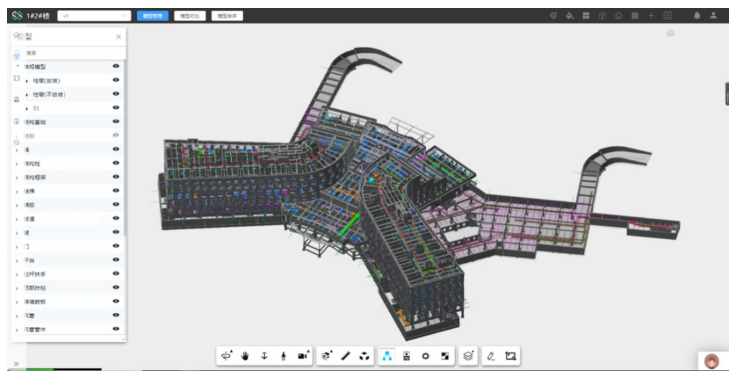Click the model tree search field
Viewport: 745px width, 380px height.
pyautogui.click(x=75, y=53)
